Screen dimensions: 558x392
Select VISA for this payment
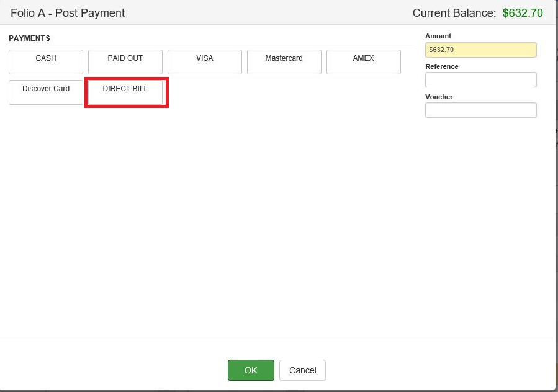[x=204, y=61]
